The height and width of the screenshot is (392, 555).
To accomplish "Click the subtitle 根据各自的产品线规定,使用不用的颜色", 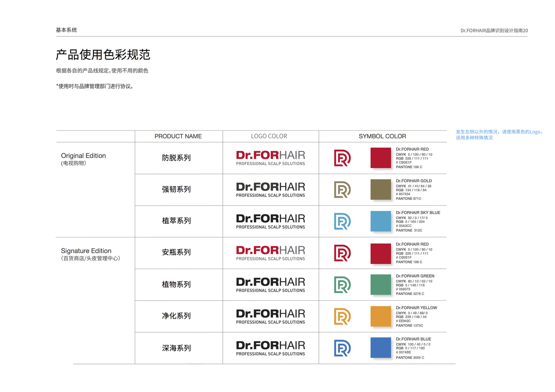I will (102, 71).
